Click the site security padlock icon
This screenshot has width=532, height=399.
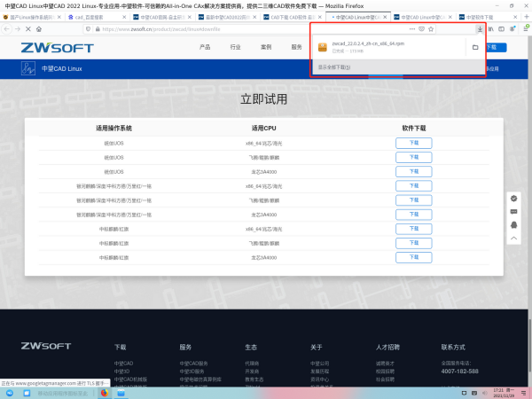coord(98,29)
